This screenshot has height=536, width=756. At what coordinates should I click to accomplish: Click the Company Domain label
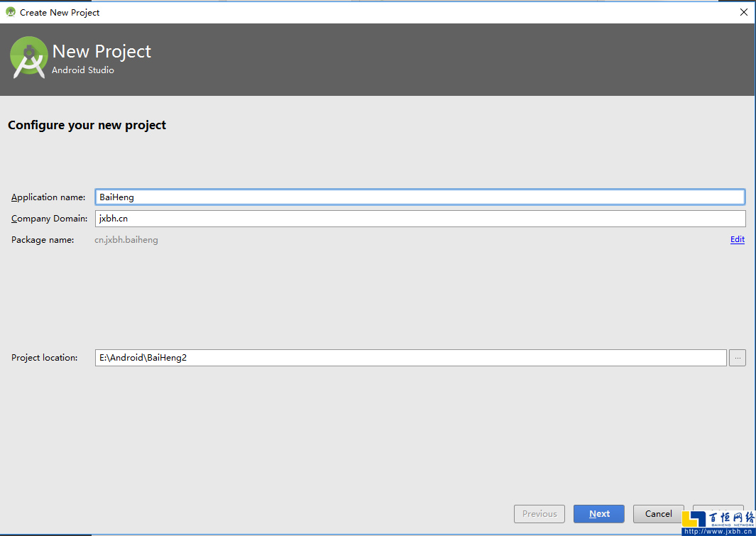(x=49, y=219)
